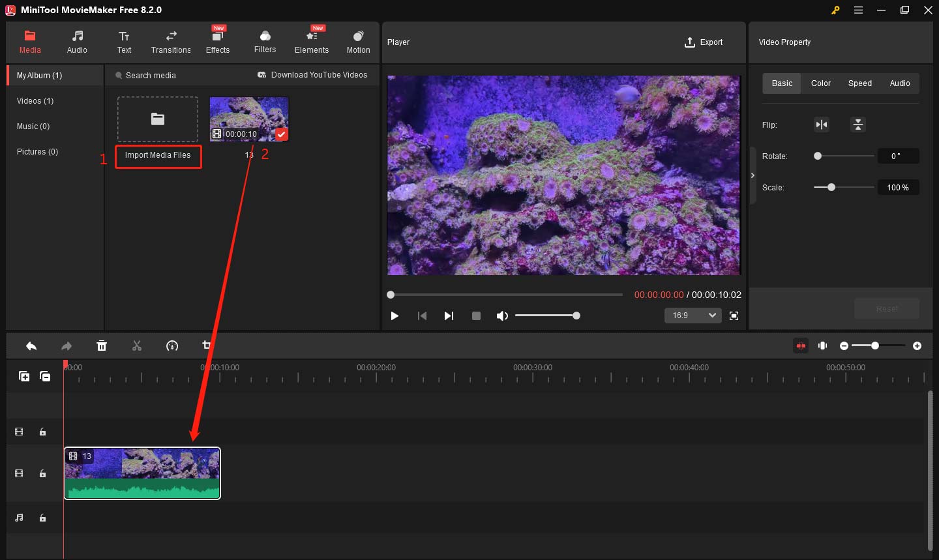Viewport: 939px width, 560px height.
Task: Select the coral video thumbnail in media library
Action: click(249, 119)
